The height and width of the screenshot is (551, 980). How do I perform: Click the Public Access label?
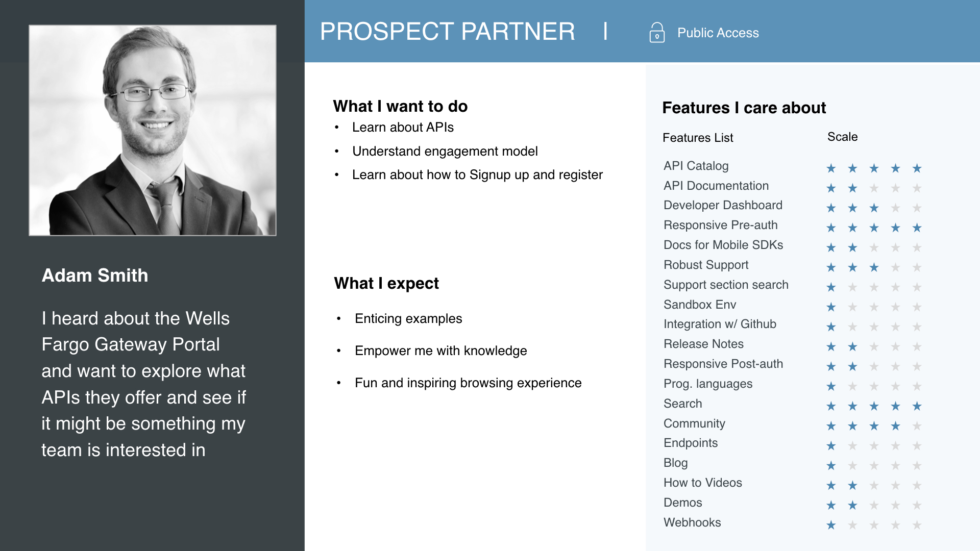click(718, 33)
